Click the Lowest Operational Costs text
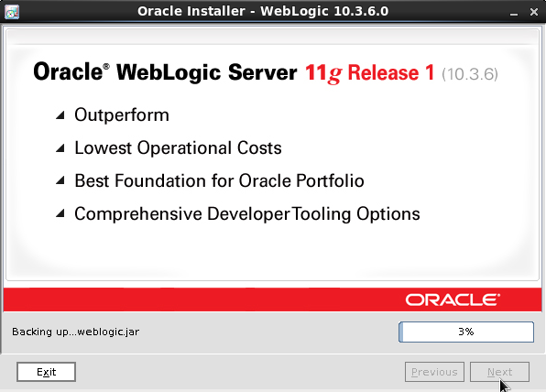 [178, 148]
